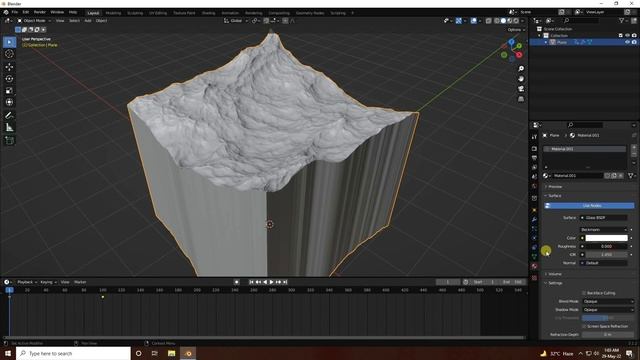Select the Cursor tool in viewport toolbar
640x360 pixels.
pos(9,54)
